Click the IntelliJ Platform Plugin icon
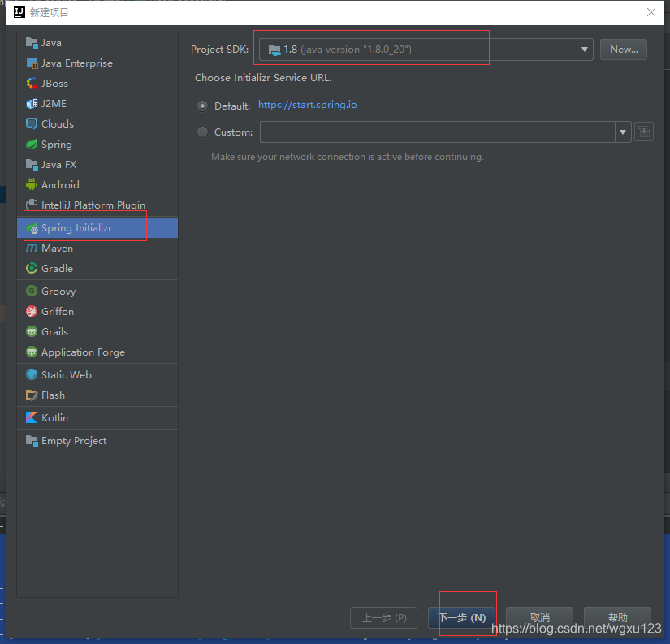 tap(32, 205)
